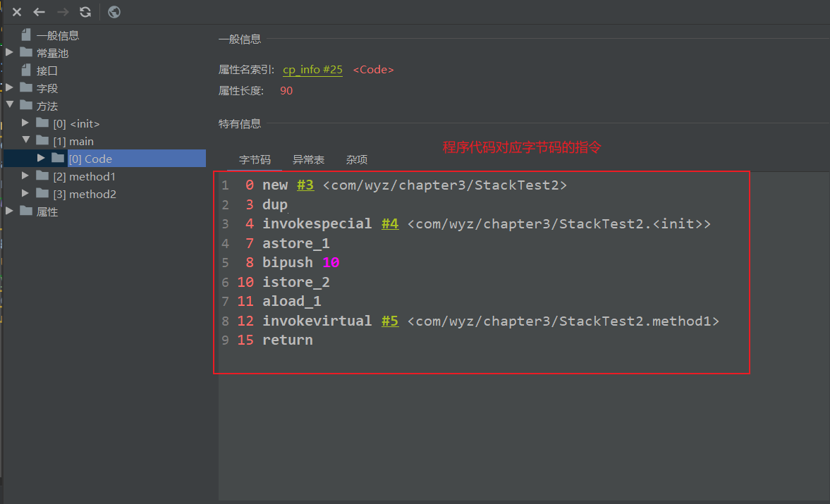Follow the #3 constant pool link
830x504 pixels.
click(x=305, y=185)
